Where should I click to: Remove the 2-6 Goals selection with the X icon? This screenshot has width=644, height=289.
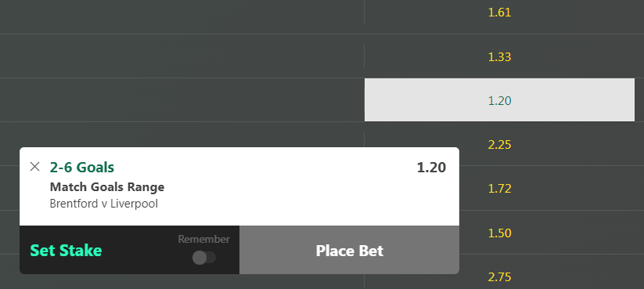coord(35,167)
